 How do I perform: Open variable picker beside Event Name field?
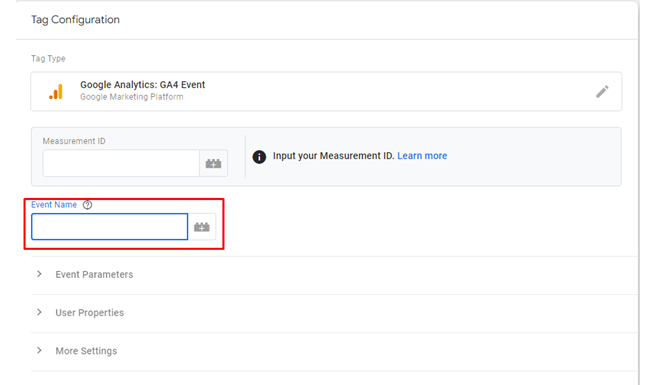coord(202,226)
